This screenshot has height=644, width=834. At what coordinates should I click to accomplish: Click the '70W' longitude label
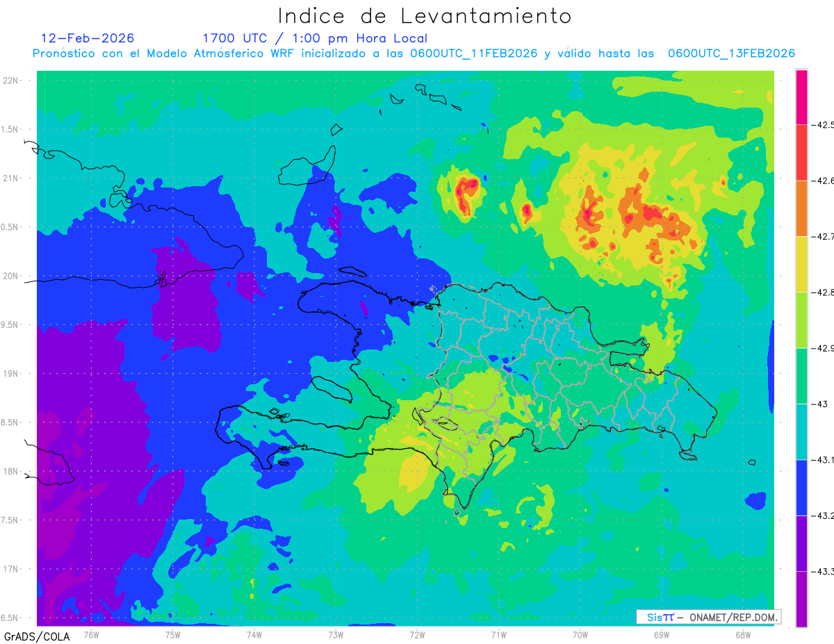(580, 634)
